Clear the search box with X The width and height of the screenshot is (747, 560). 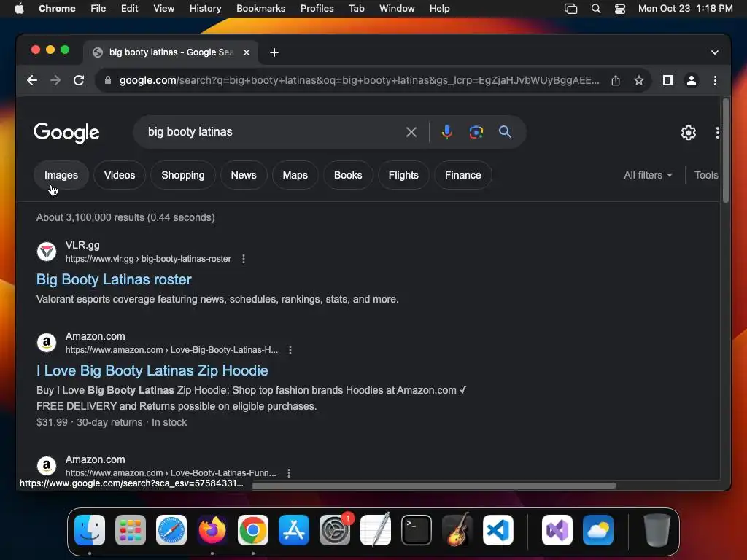pos(411,132)
